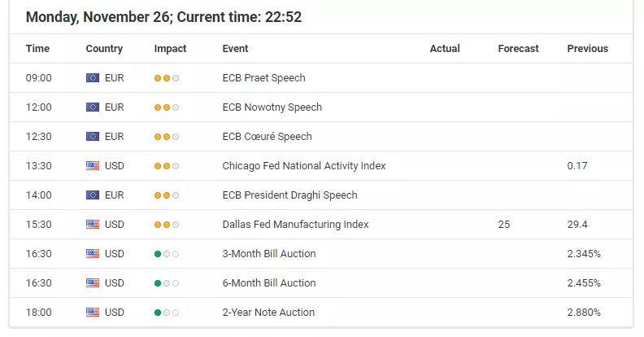Viewport: 644px width, 337px height.
Task: Click the Time column header
Action: point(37,49)
